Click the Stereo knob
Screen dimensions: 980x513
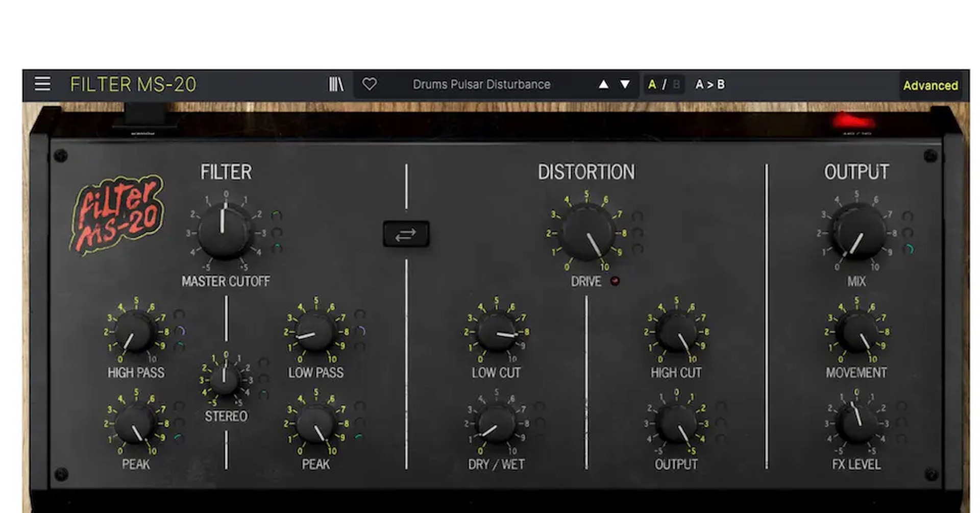225,380
